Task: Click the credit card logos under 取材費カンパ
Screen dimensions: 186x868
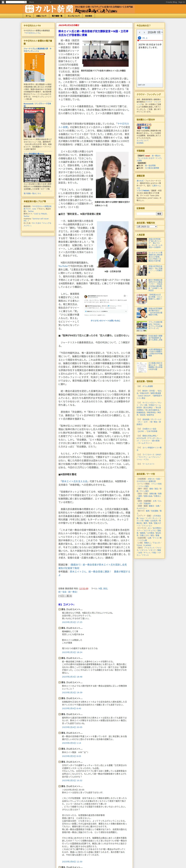Action: tap(144, 128)
